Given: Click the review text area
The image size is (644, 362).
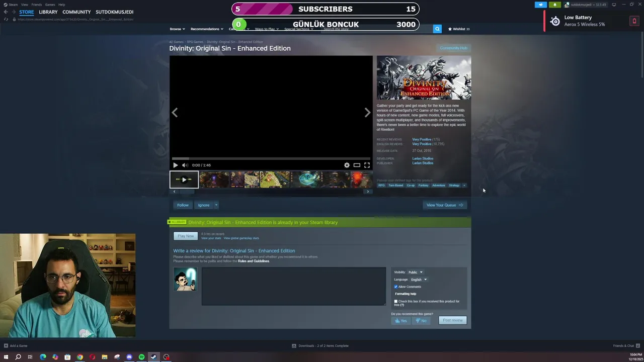Looking at the screenshot, I should (x=294, y=286).
